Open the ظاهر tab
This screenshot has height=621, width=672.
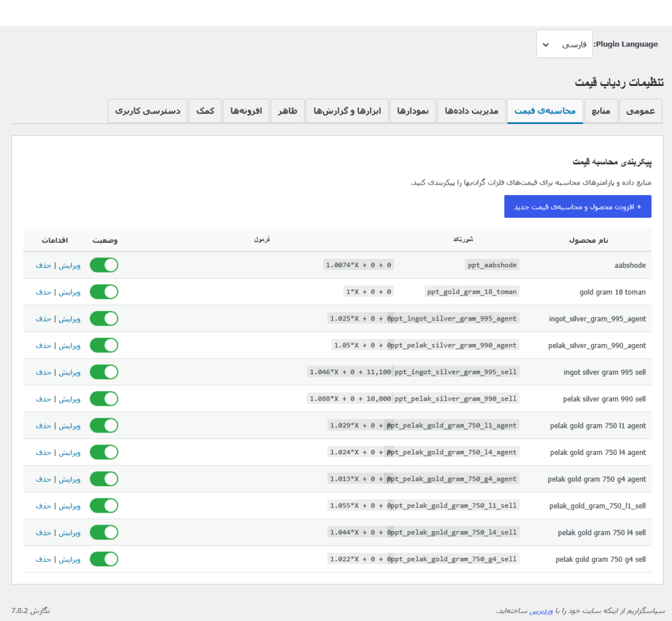point(287,111)
